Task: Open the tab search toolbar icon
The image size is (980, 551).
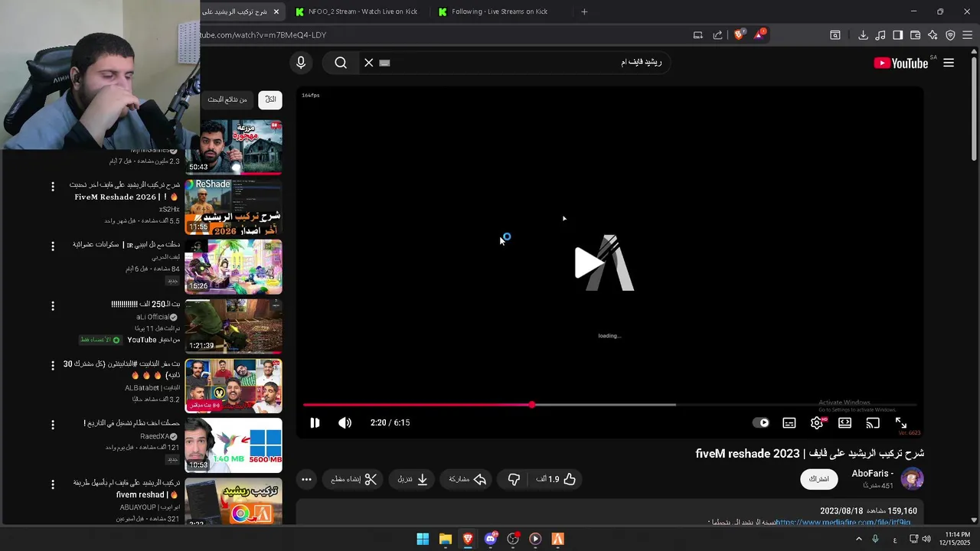Action: pyautogui.click(x=835, y=34)
